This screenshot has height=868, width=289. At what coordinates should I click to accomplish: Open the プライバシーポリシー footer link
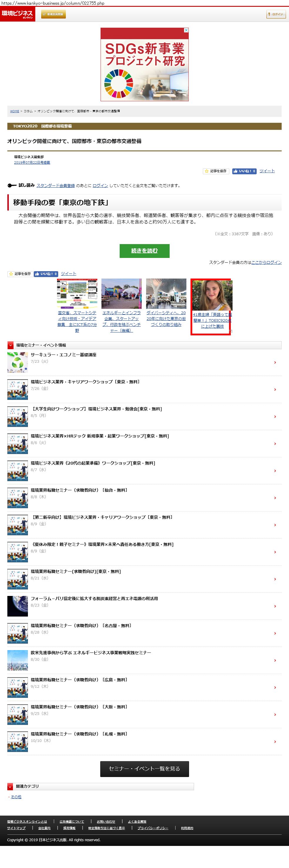[x=153, y=828]
